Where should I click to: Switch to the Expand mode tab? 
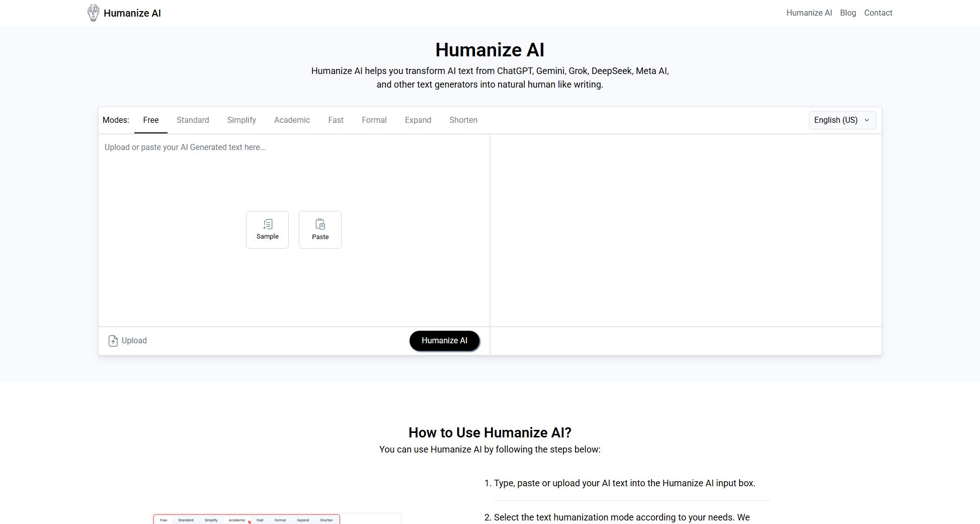tap(418, 120)
